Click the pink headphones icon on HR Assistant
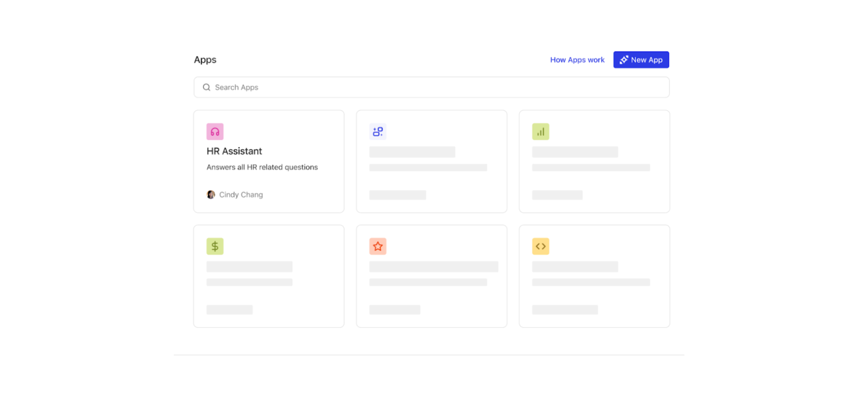The height and width of the screenshot is (403, 868). 215,132
